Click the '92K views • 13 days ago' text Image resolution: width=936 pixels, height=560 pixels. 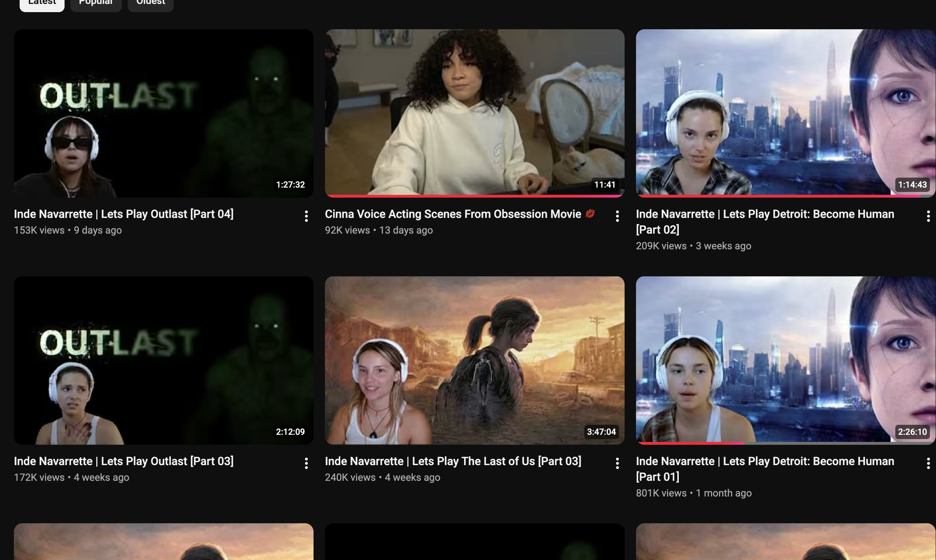click(379, 230)
